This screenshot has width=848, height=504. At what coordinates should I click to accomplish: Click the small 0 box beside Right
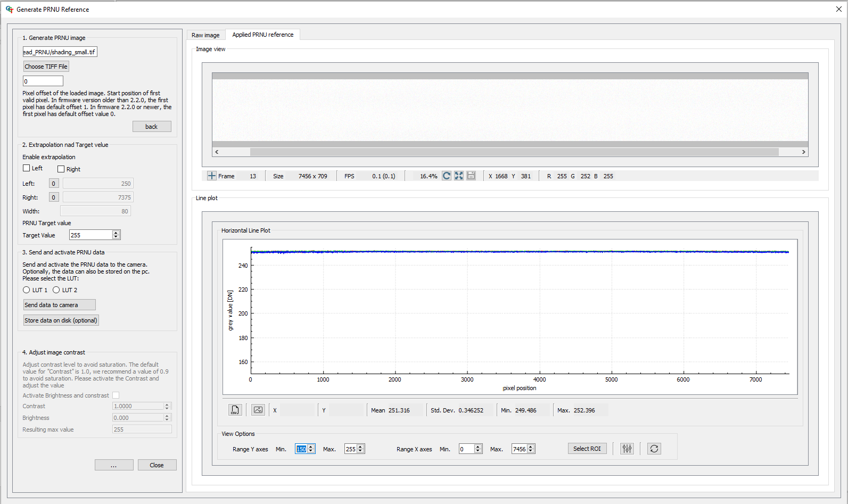[53, 197]
